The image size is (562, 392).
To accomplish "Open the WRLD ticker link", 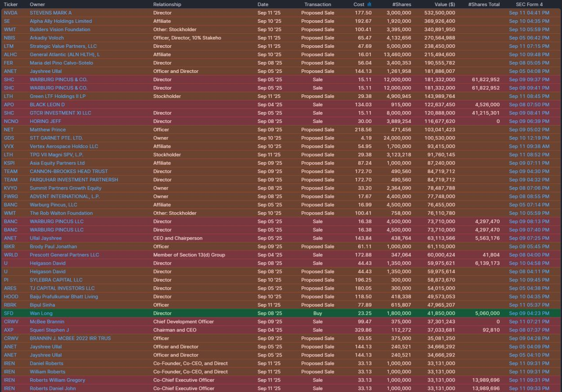I will click(x=11, y=255).
